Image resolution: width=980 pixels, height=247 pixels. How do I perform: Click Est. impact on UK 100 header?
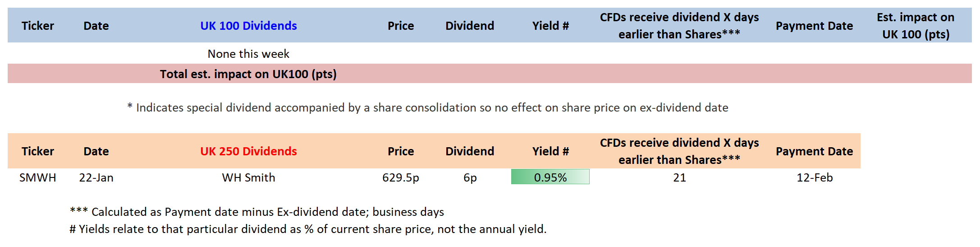(916, 26)
